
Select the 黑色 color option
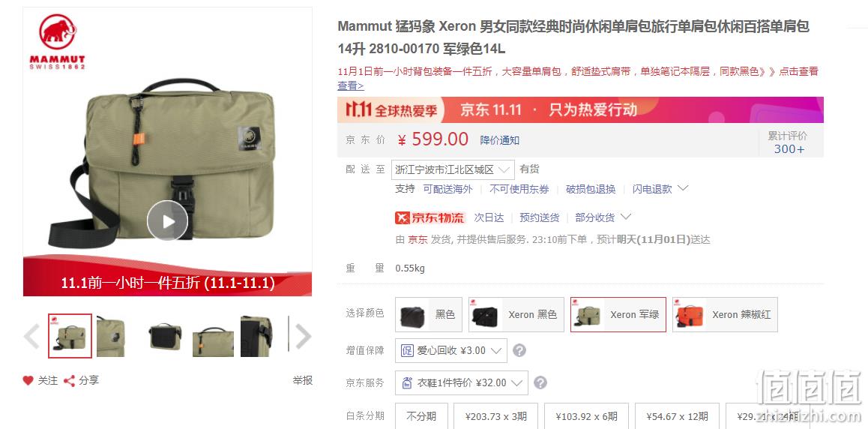tap(429, 314)
